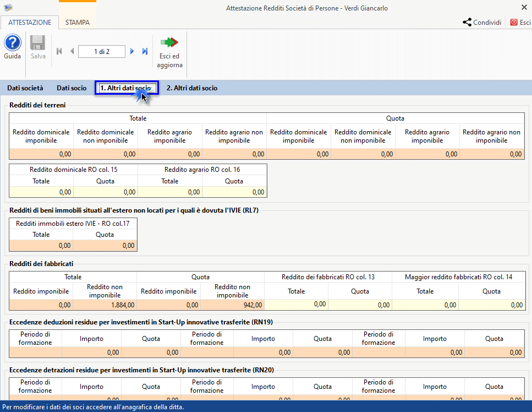Click the red Esci exit button
This screenshot has height=412, width=532.
pyautogui.click(x=520, y=23)
